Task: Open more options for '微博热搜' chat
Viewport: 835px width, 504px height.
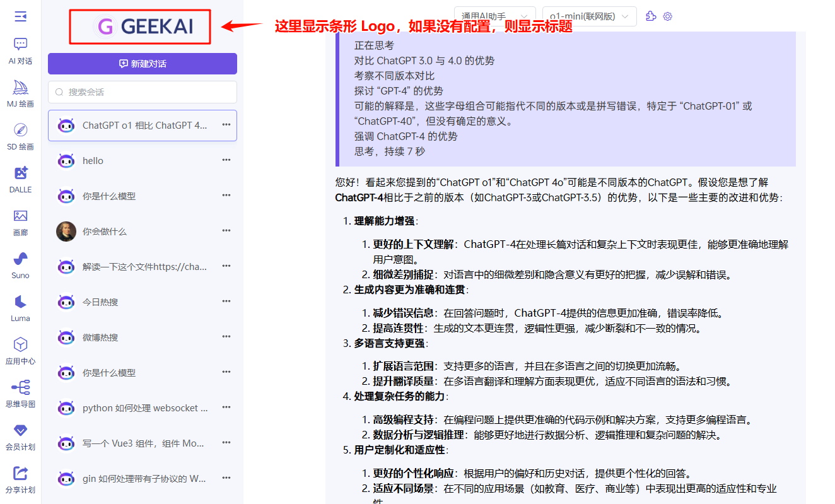Action: (x=226, y=337)
